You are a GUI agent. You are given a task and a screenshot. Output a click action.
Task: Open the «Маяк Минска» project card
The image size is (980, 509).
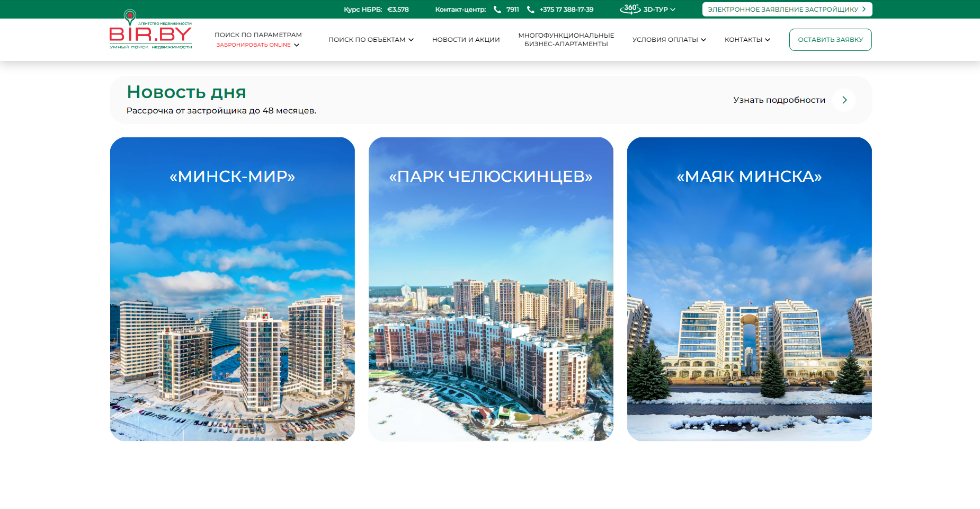(x=749, y=289)
